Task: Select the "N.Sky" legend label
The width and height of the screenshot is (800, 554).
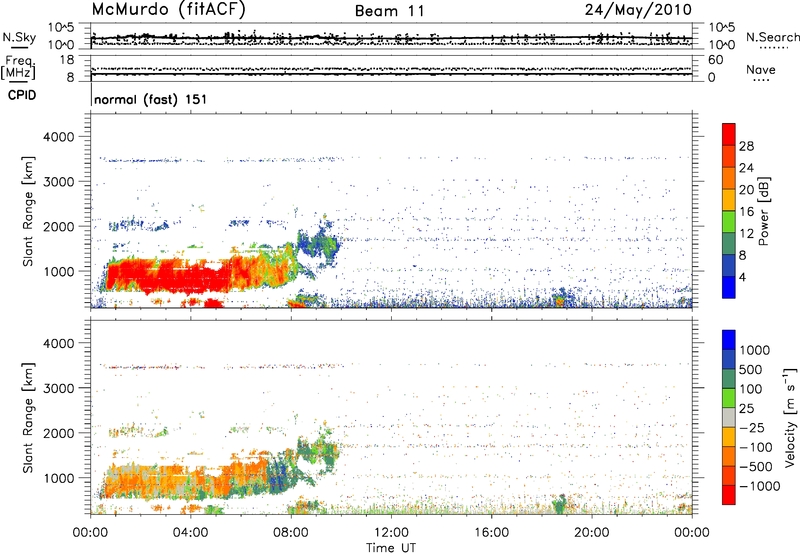Action: pyautogui.click(x=19, y=37)
